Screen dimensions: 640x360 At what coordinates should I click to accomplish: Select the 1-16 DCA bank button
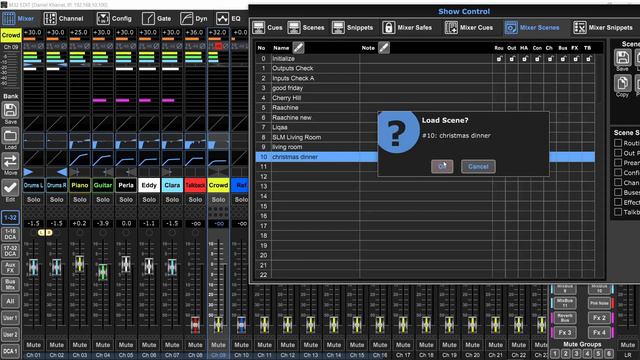[x=10, y=234]
